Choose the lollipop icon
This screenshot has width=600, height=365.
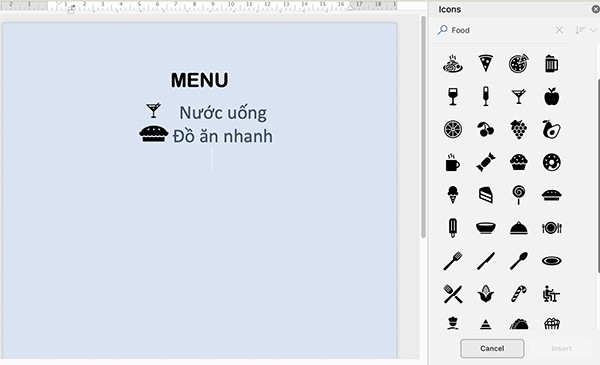518,195
